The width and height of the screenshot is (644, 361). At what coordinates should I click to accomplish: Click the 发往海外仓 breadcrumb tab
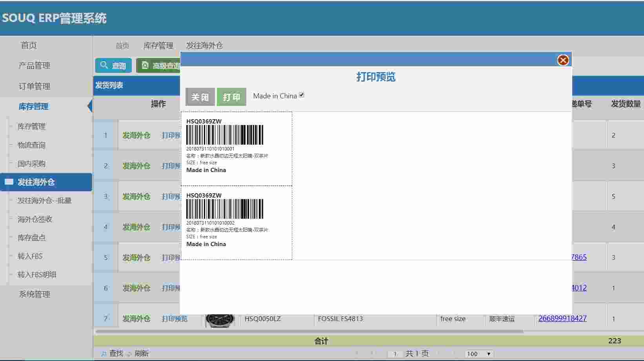coord(204,45)
